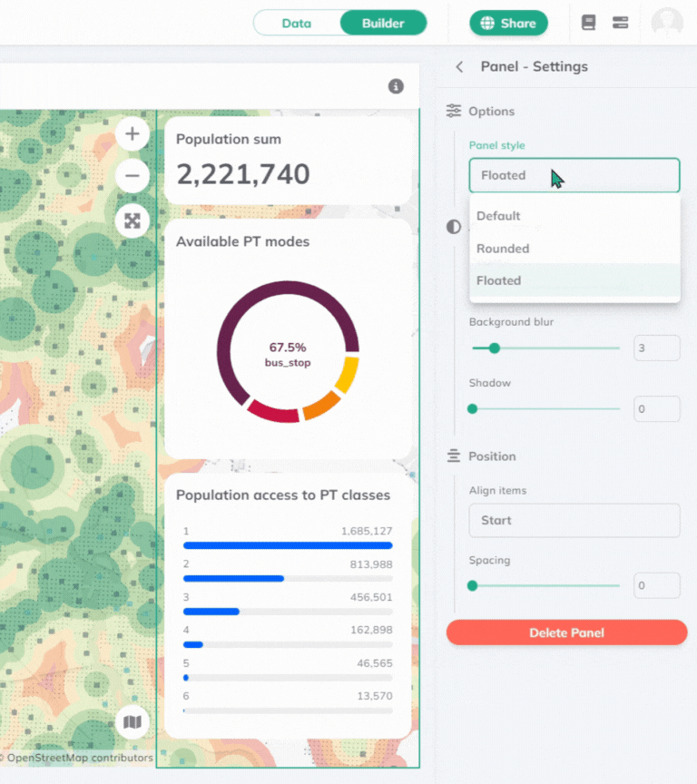This screenshot has width=697, height=784.
Task: Zoom in on the map
Action: point(133,134)
